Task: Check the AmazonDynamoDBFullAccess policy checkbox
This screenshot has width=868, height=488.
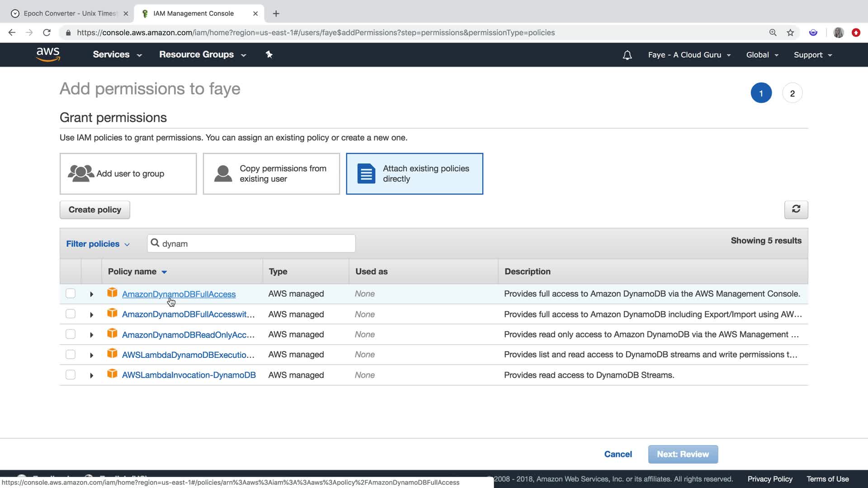Action: coord(71,293)
